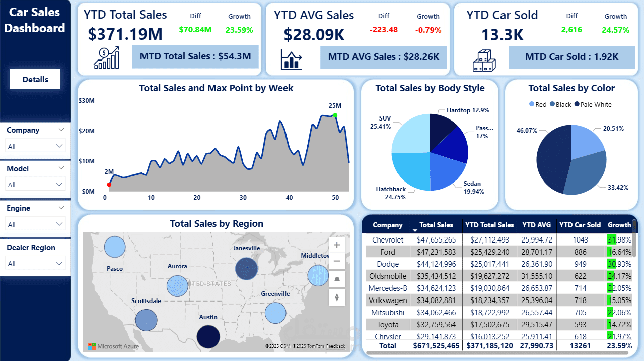Open the Details page button
The height and width of the screenshot is (361, 644).
[x=35, y=79]
